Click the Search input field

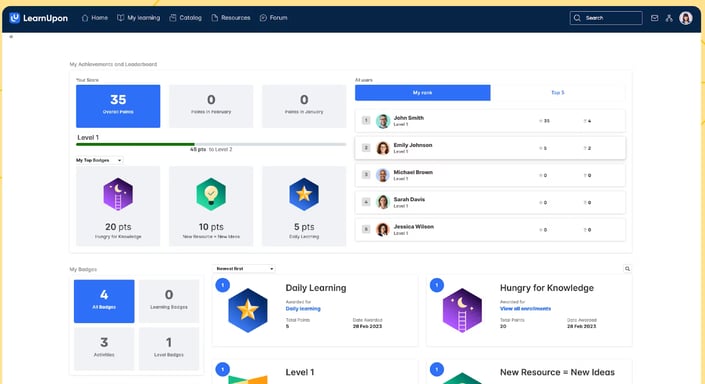tap(606, 18)
